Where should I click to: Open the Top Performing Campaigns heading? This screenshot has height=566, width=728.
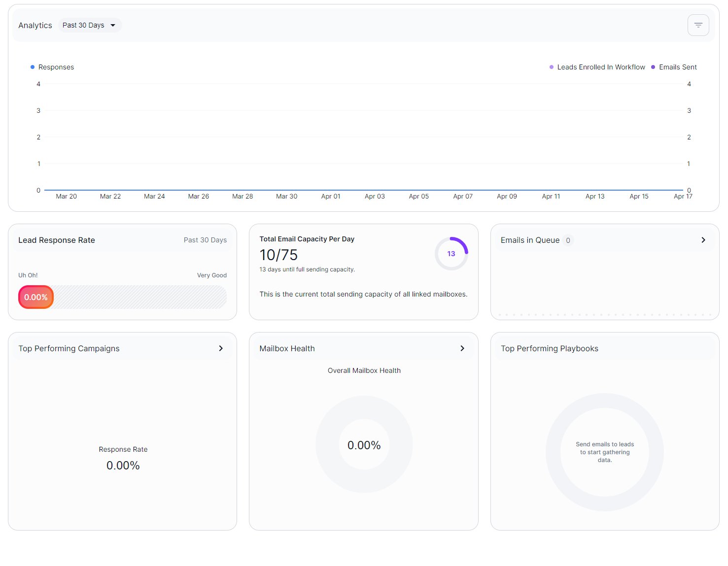coord(69,348)
